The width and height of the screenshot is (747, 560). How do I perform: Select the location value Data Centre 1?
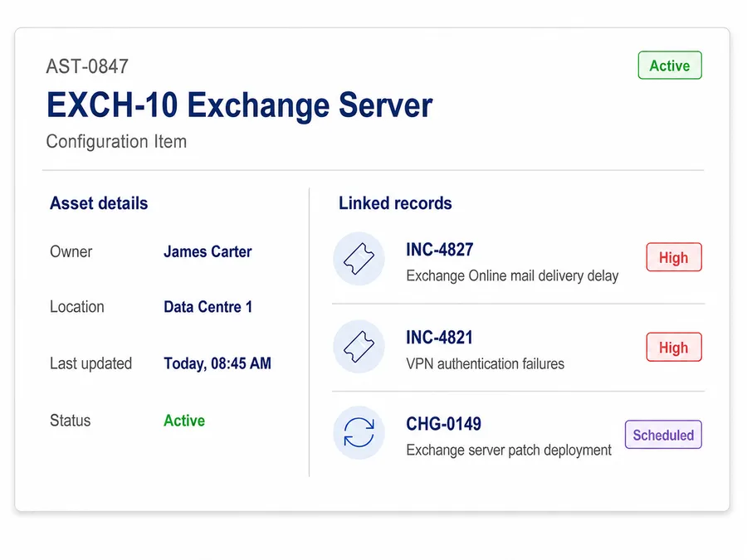click(207, 307)
